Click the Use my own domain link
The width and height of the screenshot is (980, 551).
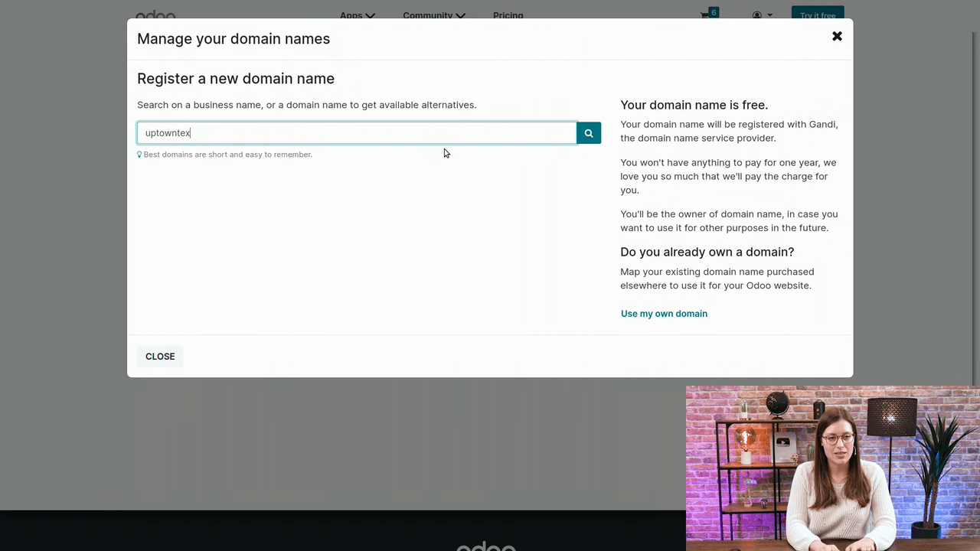click(x=664, y=314)
